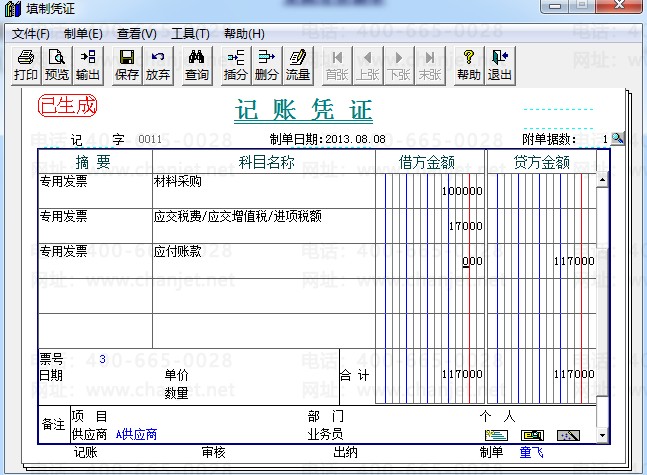Click voucher date 2013.08.08
647x475 pixels.
[355, 139]
